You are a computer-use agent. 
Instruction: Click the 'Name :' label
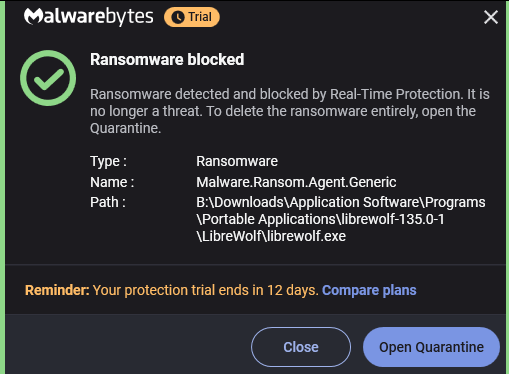point(112,182)
